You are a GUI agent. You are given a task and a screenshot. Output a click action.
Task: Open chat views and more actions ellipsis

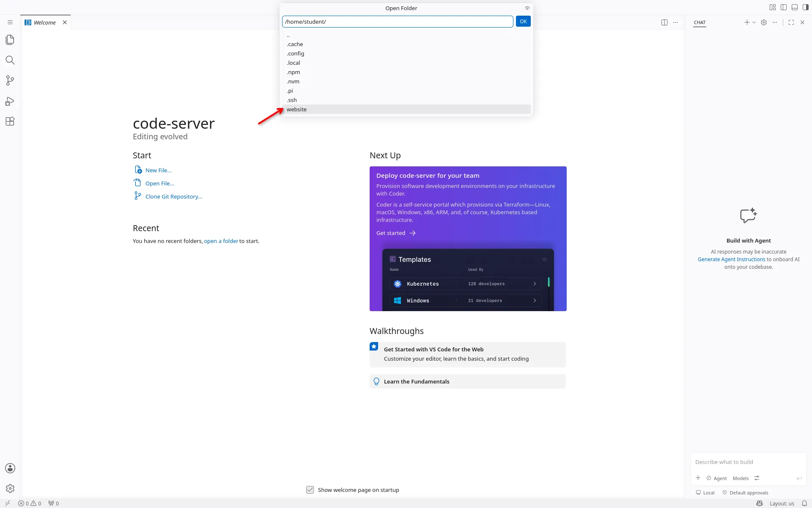pyautogui.click(x=775, y=22)
